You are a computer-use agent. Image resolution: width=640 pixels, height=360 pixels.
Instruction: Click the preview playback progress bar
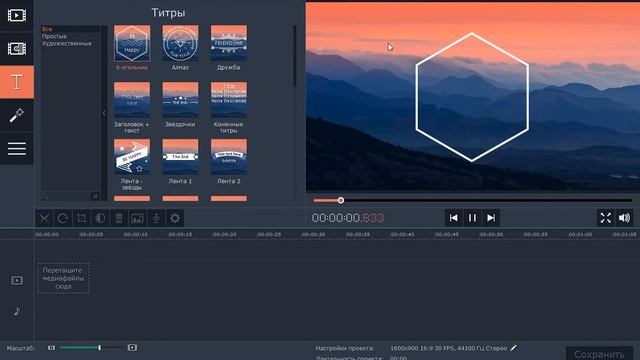(x=473, y=200)
